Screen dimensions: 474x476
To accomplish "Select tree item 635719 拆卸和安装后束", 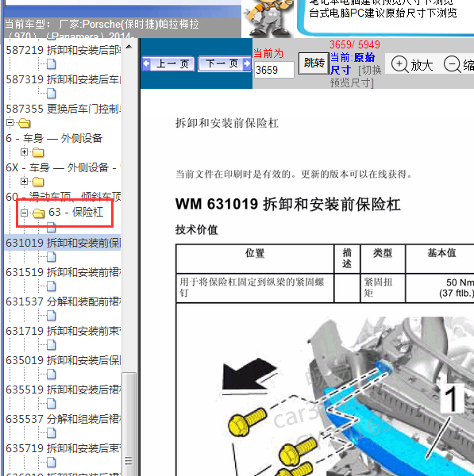I will tap(64, 448).
